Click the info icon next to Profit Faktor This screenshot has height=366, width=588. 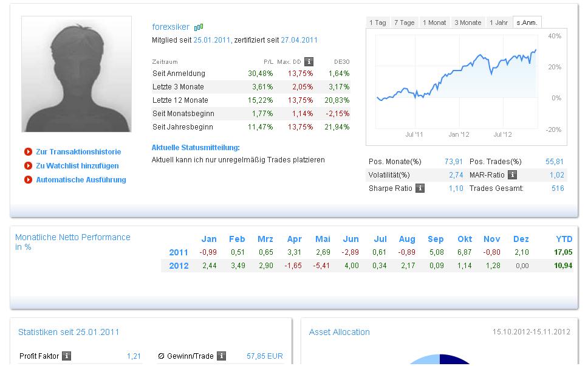tap(67, 356)
